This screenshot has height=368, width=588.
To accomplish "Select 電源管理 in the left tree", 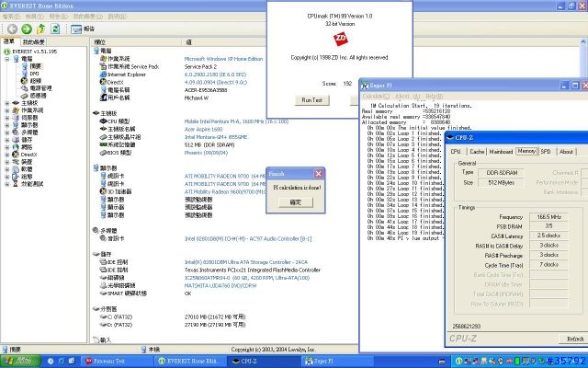I will click(40, 88).
